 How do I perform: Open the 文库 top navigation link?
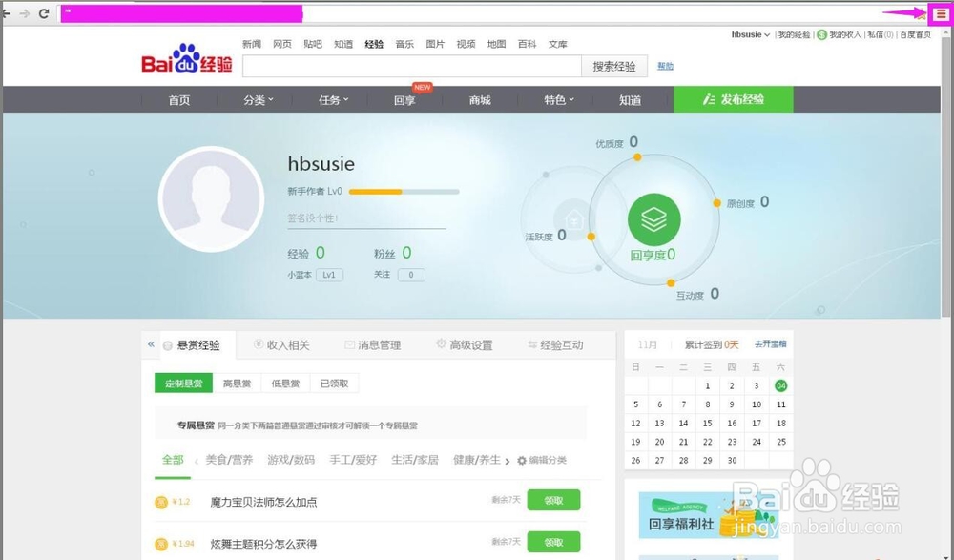(558, 44)
